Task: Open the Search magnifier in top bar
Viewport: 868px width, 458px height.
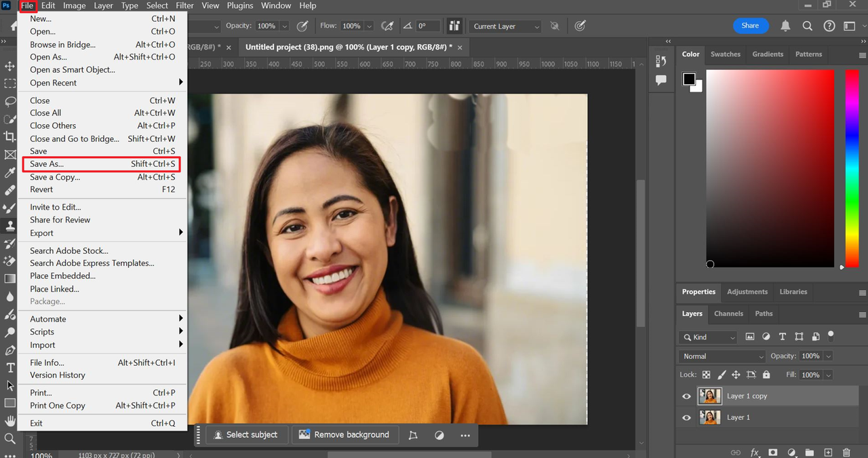Action: tap(807, 26)
